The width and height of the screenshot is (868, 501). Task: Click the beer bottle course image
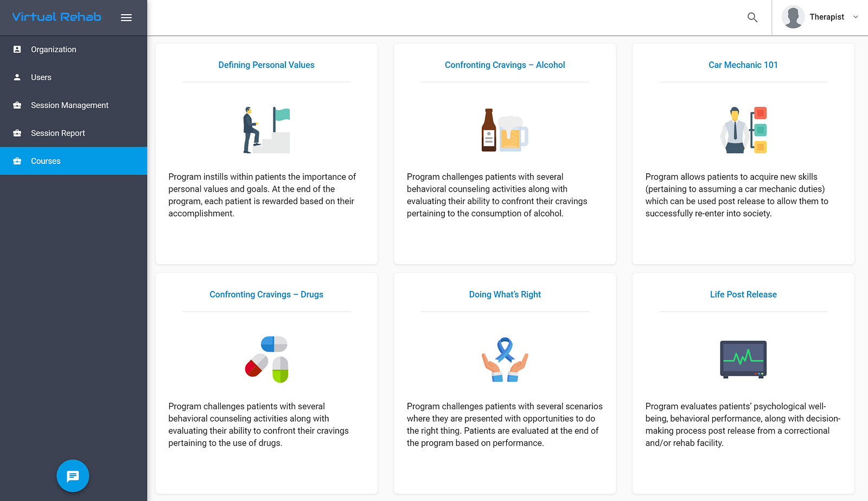pyautogui.click(x=505, y=130)
